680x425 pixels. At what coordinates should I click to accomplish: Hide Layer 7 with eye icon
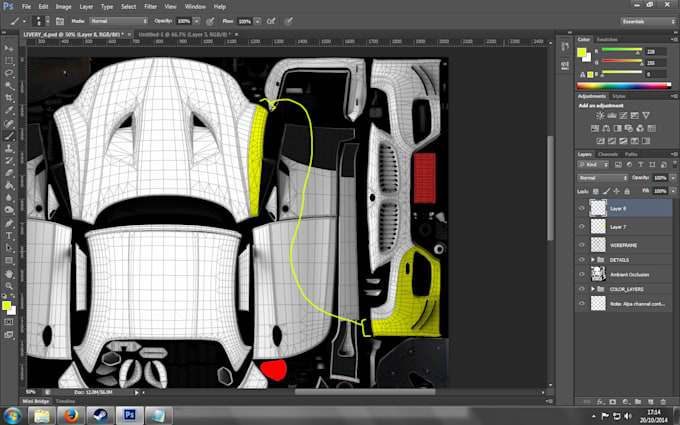582,226
